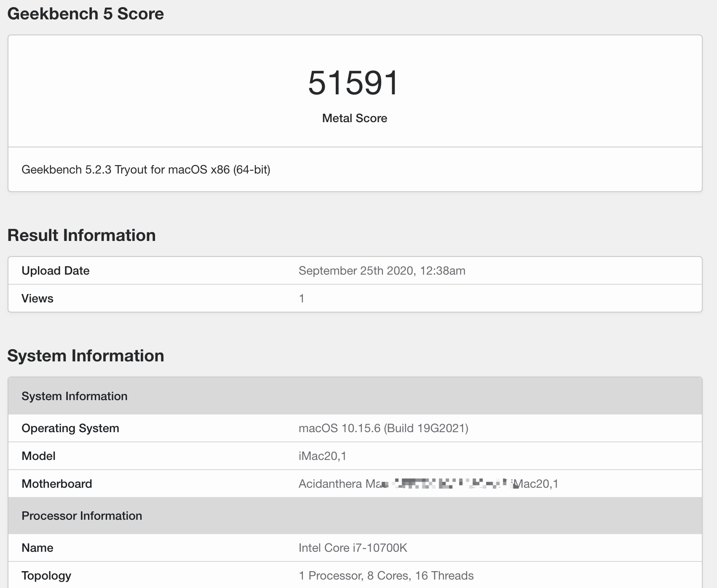Click the Operating System label
The height and width of the screenshot is (588, 717).
point(70,428)
